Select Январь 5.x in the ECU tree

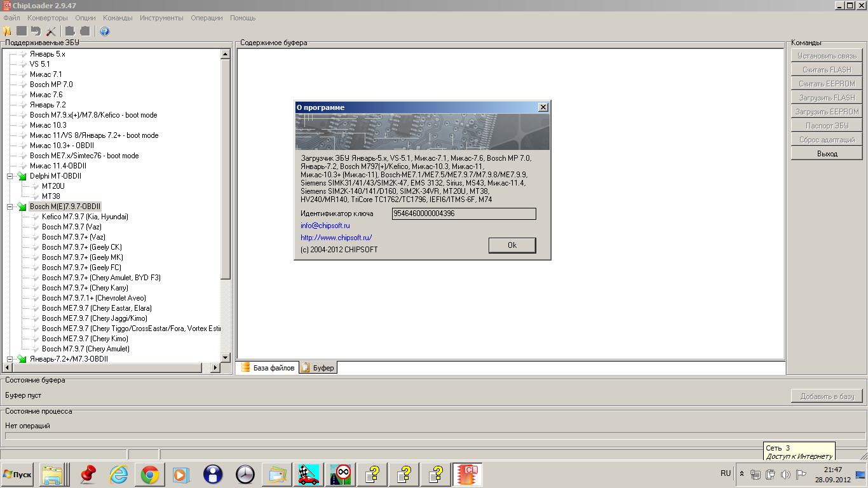(x=47, y=54)
